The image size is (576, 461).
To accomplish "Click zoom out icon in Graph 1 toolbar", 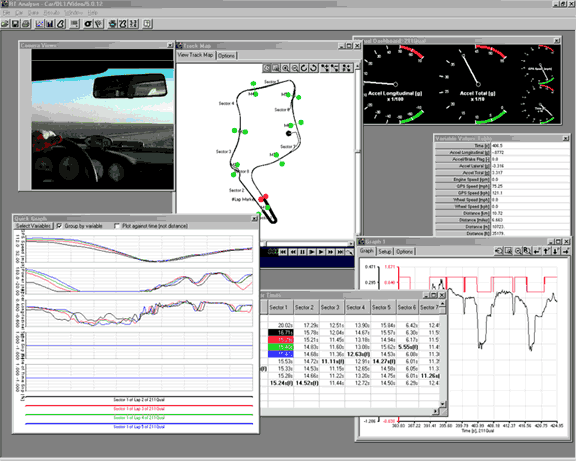I will (x=518, y=251).
